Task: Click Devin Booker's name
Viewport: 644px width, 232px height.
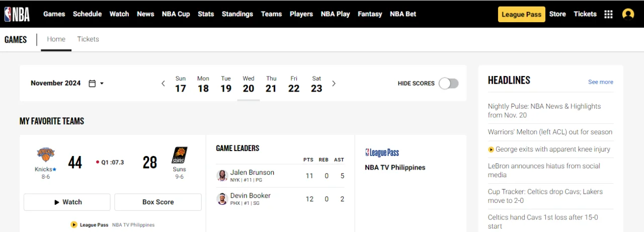Action: click(251, 196)
